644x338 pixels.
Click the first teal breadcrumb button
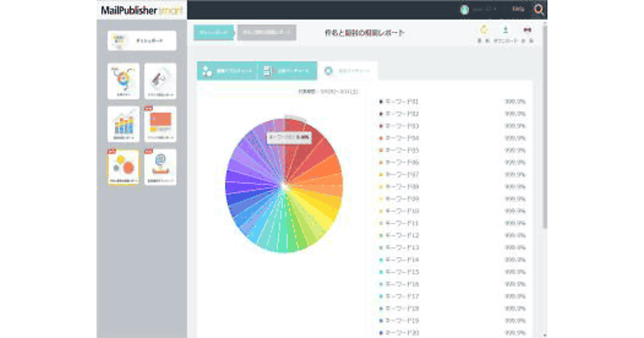[214, 33]
